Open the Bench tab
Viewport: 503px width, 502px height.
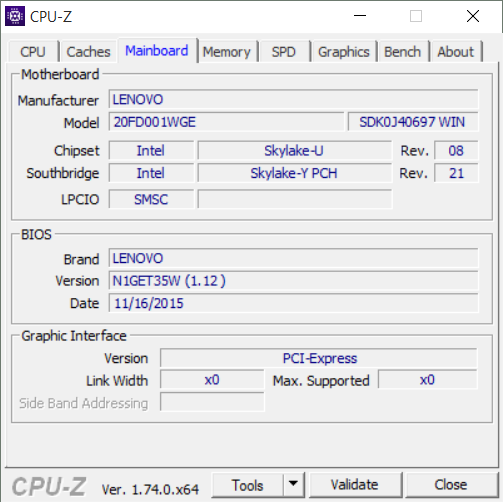pyautogui.click(x=402, y=52)
